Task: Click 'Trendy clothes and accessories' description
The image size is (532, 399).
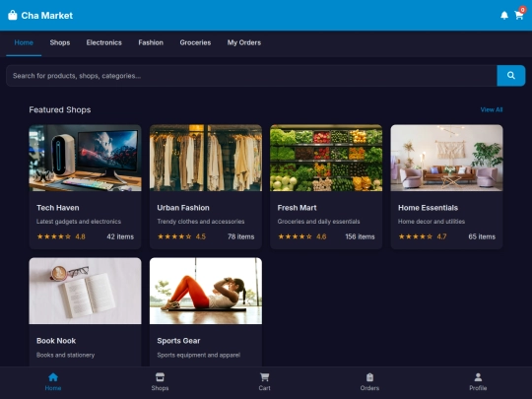Action: point(201,222)
